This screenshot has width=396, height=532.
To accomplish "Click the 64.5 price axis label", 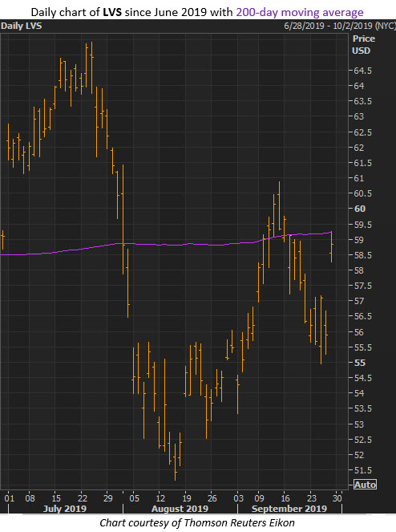I will pos(362,71).
